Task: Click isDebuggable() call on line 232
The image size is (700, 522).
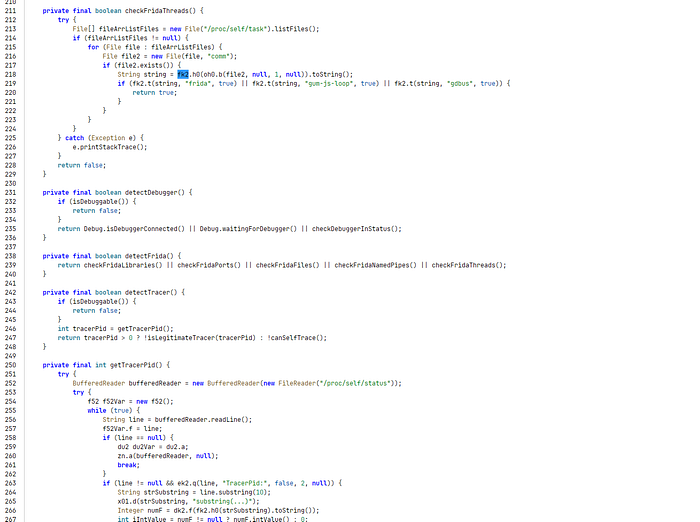Action: point(100,201)
